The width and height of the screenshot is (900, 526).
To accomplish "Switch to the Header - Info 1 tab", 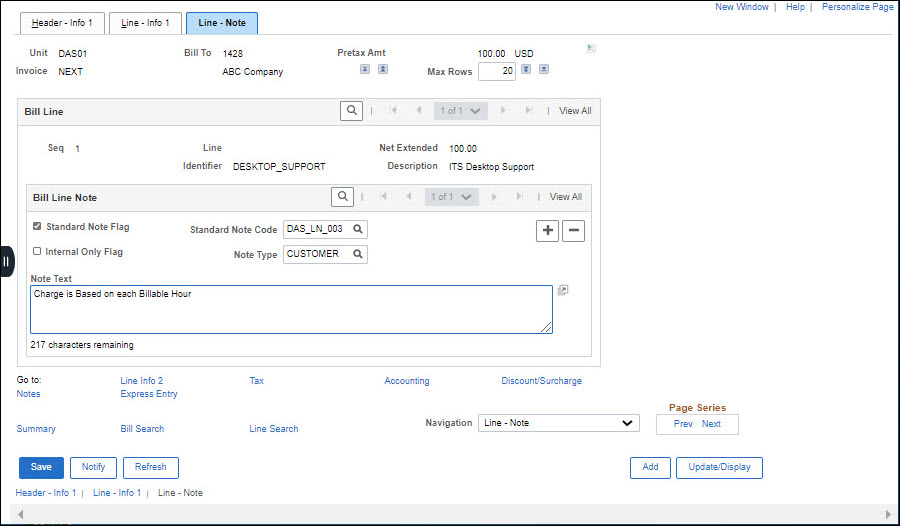I will coord(60,22).
